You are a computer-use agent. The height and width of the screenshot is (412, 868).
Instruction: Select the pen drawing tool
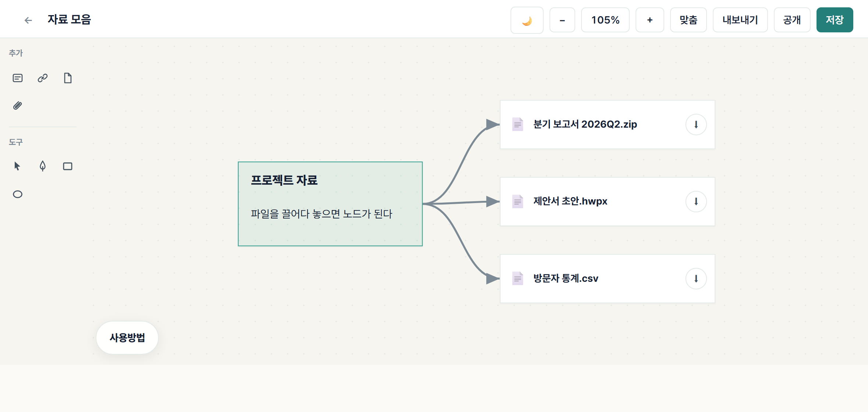coord(43,166)
